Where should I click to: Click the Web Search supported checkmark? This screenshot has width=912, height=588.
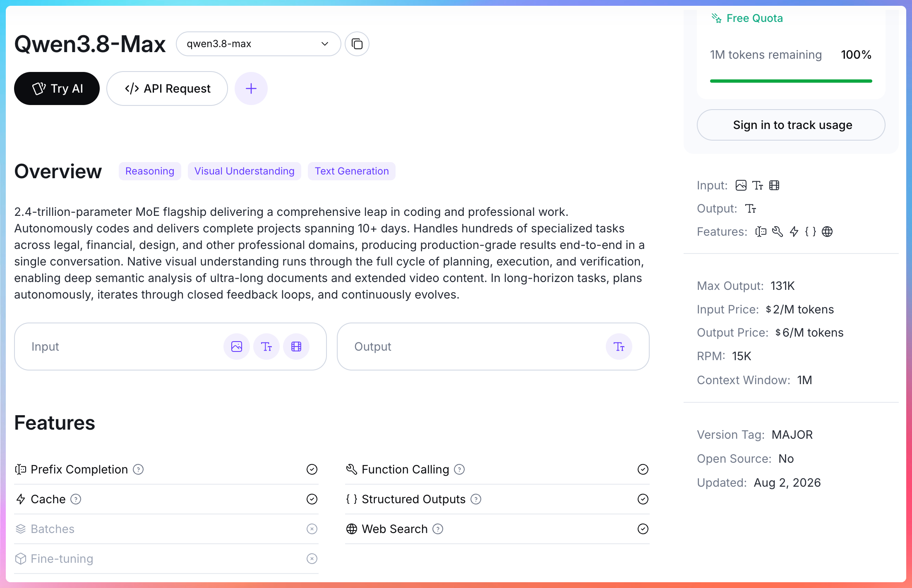[643, 529]
